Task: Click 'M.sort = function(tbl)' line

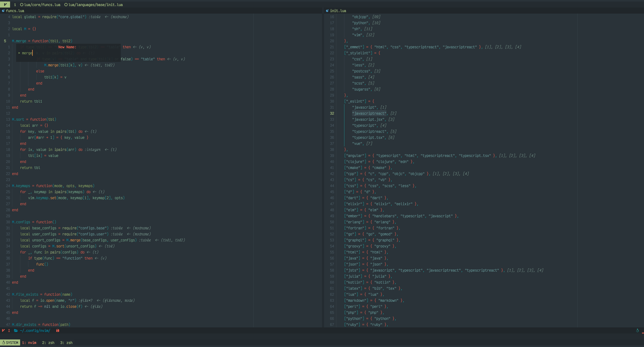Action: pyautogui.click(x=34, y=119)
